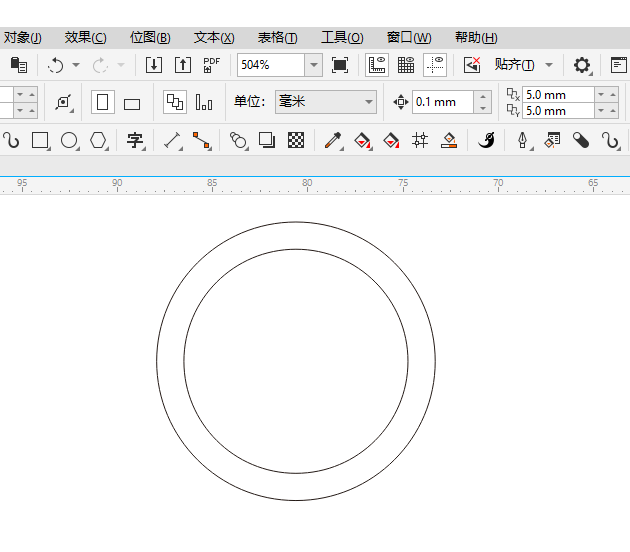Click the nudge distance 0.1 mm field
Screen dimensions: 630x552
pos(441,102)
